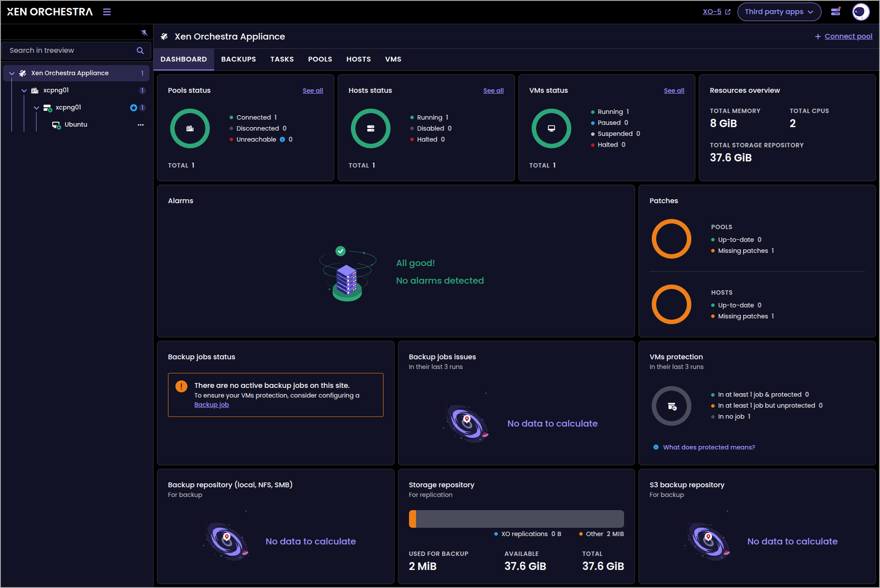Open the user account avatar menu
This screenshot has height=588, width=880.
click(x=861, y=12)
